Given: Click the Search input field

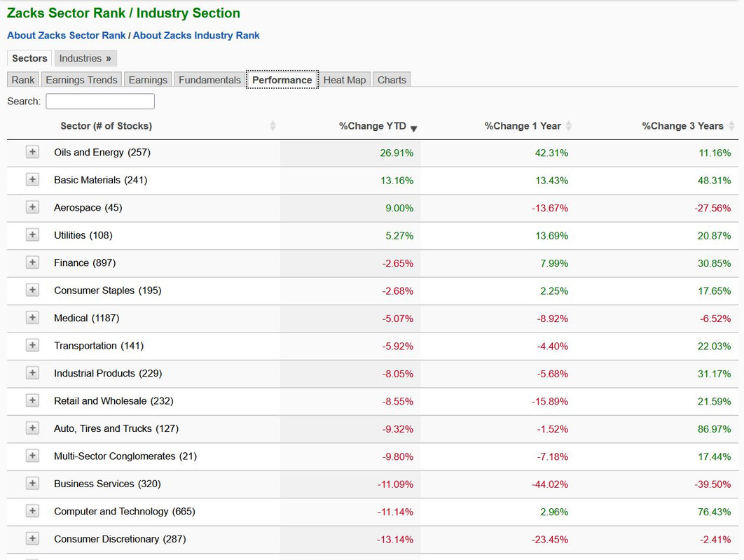Looking at the screenshot, I should pyautogui.click(x=100, y=101).
